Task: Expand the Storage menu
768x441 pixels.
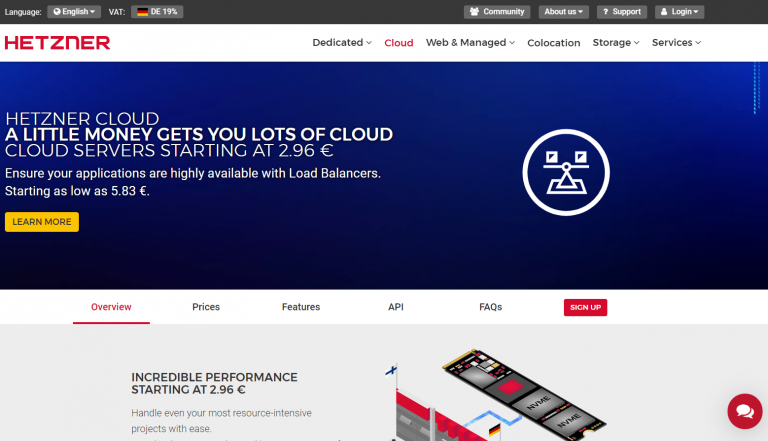Action: 616,43
